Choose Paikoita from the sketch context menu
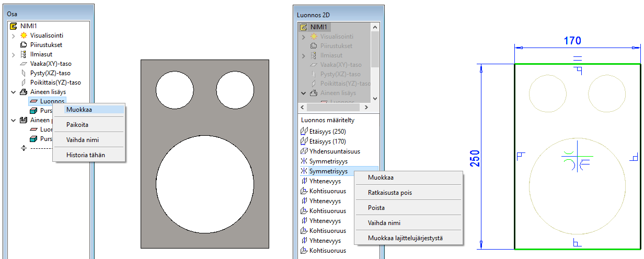 pyautogui.click(x=77, y=125)
